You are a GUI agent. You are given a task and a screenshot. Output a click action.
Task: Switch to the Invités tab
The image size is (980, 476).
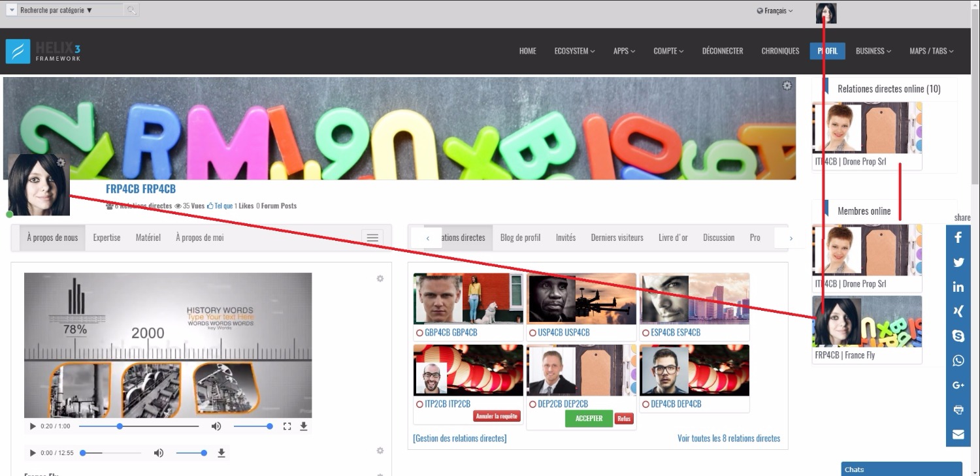[566, 238]
